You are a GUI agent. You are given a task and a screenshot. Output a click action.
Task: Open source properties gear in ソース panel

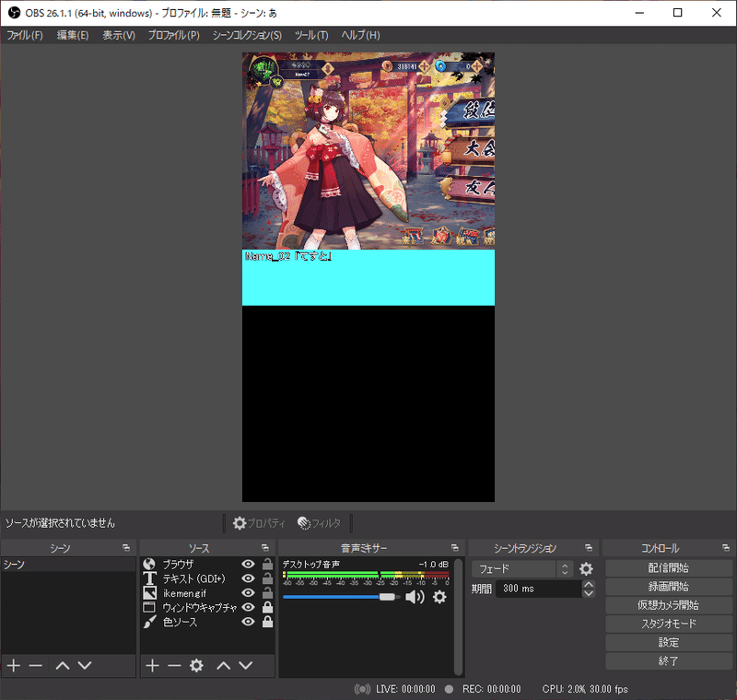(196, 665)
